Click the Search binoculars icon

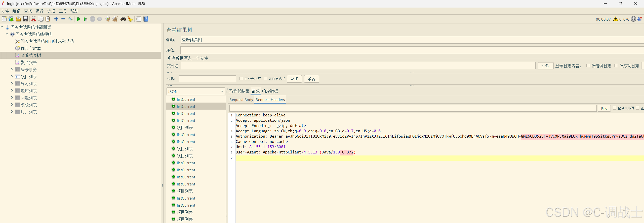tap(123, 19)
